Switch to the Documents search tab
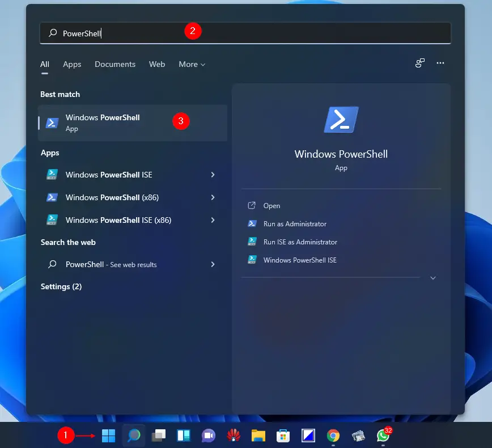 click(115, 64)
